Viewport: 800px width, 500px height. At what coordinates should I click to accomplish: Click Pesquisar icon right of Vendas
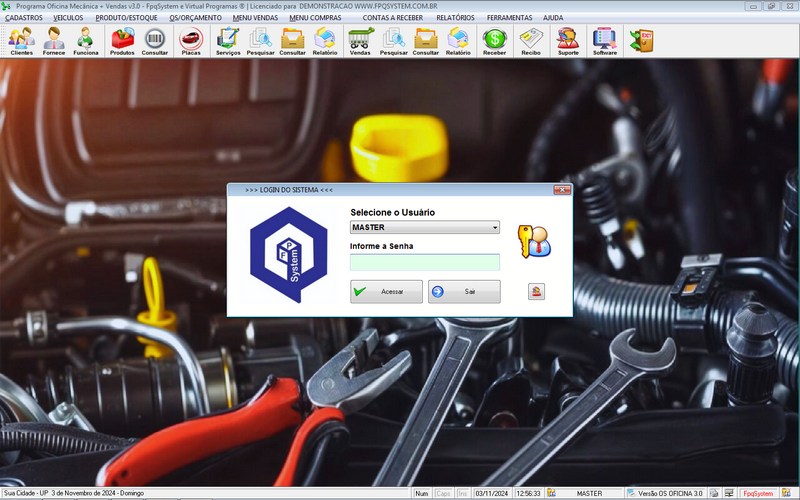pyautogui.click(x=393, y=41)
